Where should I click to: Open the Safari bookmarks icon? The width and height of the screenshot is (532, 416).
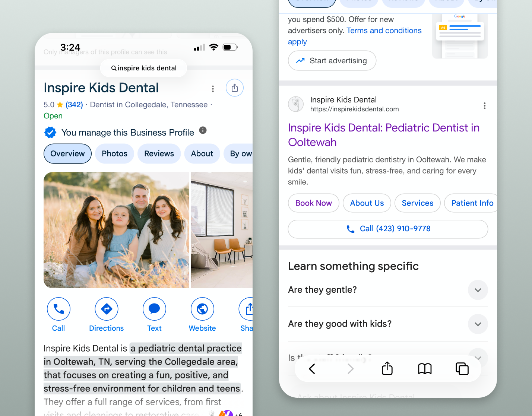[425, 369]
